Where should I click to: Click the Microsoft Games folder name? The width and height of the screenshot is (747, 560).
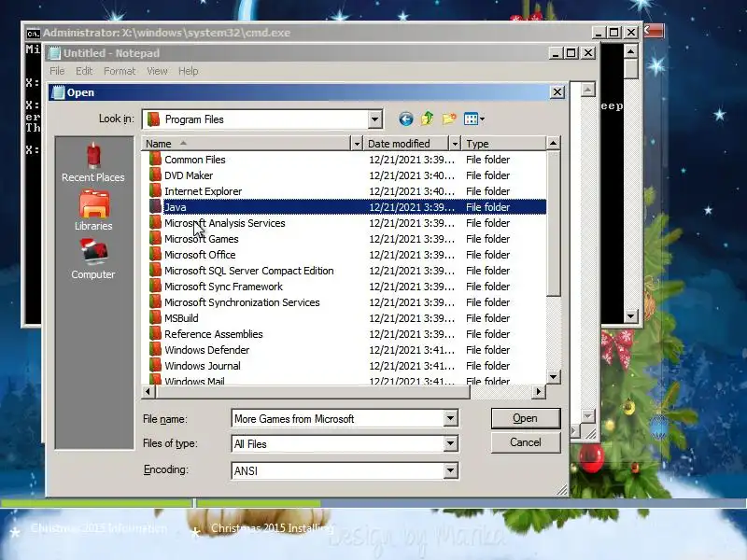(x=202, y=239)
